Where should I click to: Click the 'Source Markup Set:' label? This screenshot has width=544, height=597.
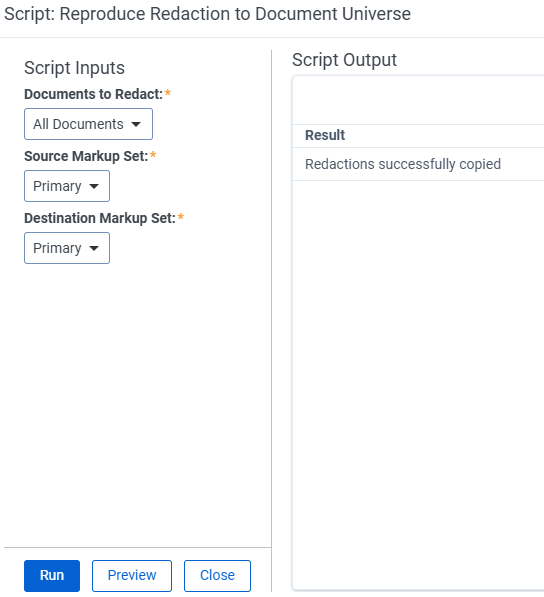point(86,156)
